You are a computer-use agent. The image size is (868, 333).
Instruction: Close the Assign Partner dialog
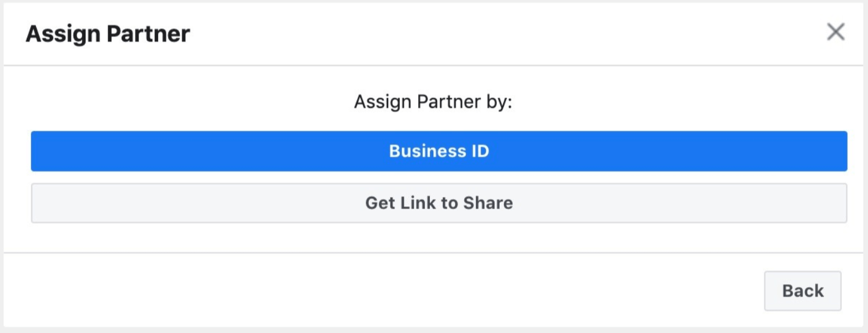coord(835,32)
